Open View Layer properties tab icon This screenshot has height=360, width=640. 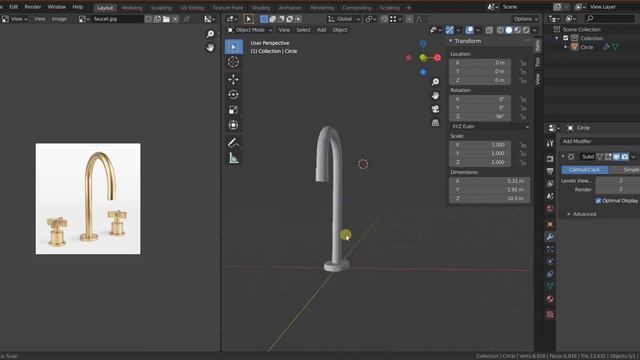point(550,184)
